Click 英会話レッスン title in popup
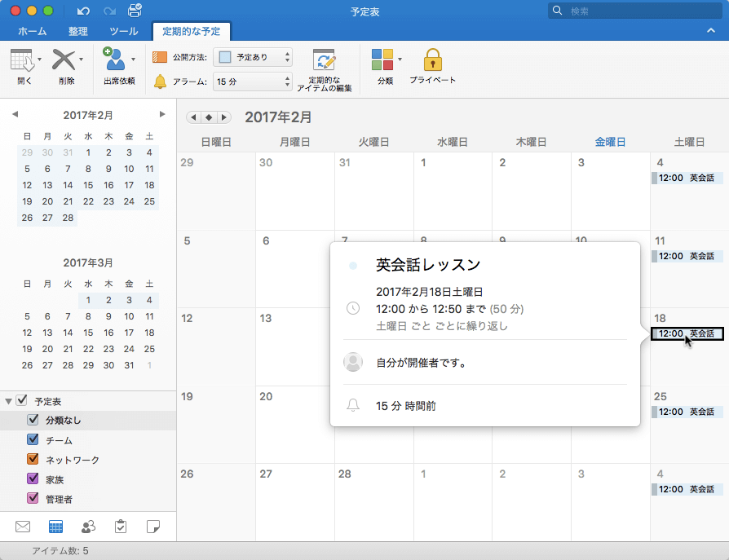This screenshot has width=729, height=560. (428, 265)
